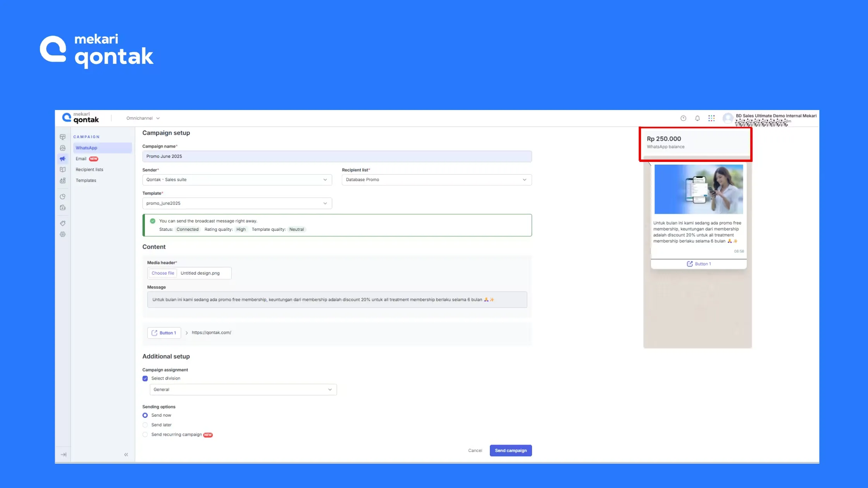This screenshot has width=868, height=488.
Task: Open the Sender dropdown
Action: (237, 180)
